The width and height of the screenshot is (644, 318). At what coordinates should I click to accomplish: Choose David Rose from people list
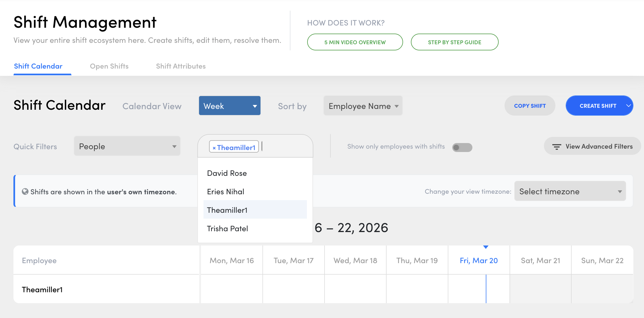(227, 173)
